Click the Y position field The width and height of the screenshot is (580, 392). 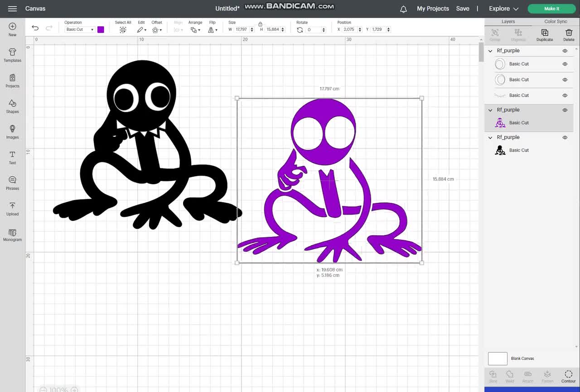[x=377, y=29]
